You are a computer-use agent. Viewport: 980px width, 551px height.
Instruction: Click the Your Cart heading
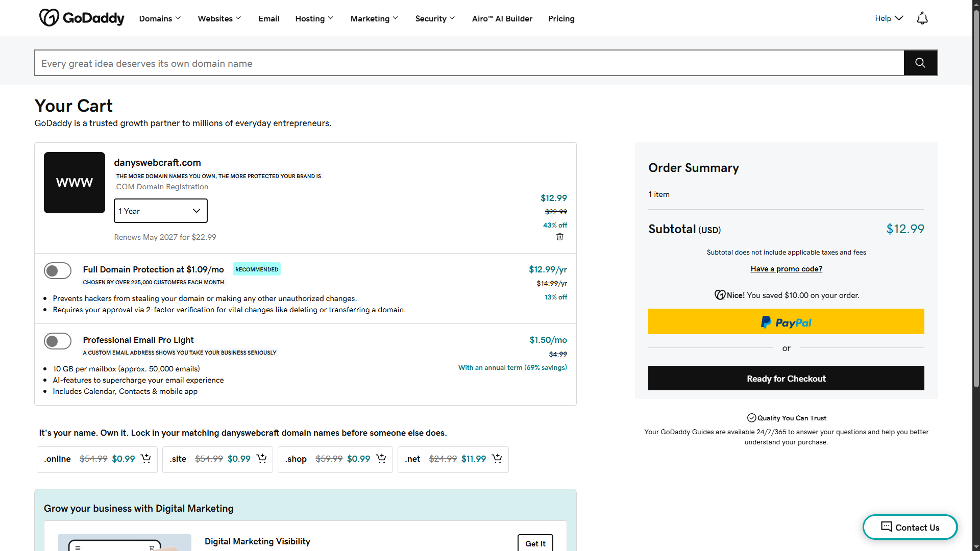point(74,106)
